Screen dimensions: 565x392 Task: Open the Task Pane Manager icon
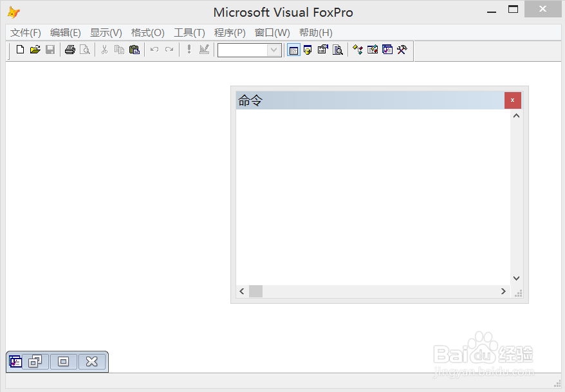click(x=387, y=50)
